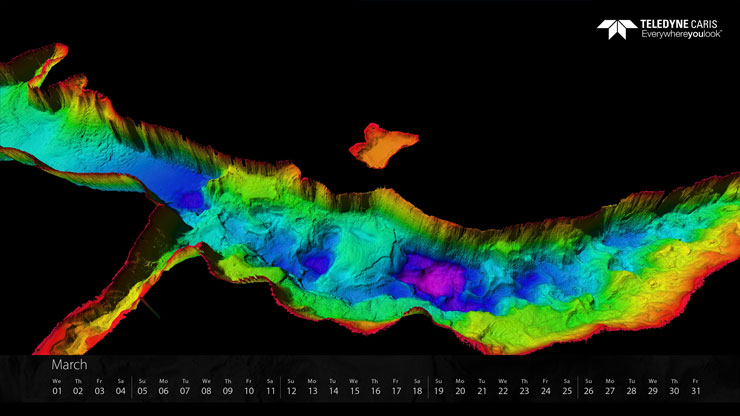Select date 09 on the calendar
The width and height of the screenshot is (740, 416).
(x=227, y=391)
